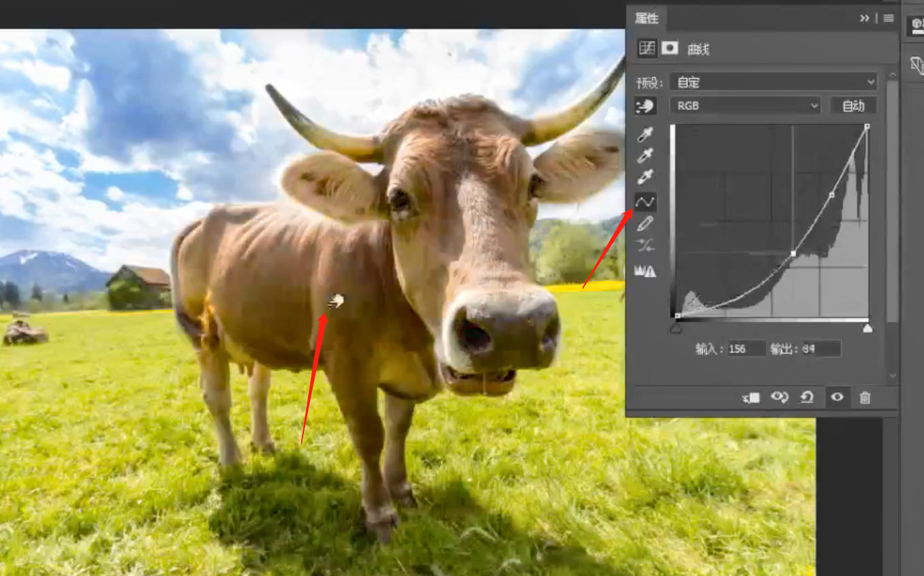The width and height of the screenshot is (924, 576).
Task: Open the RGB channel dropdown
Action: click(747, 106)
